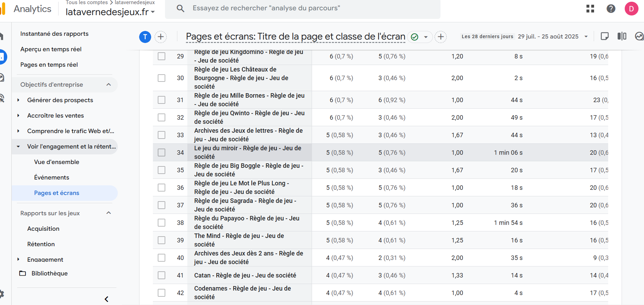
Task: Collapse Voir l'engagement et la rétention
Action: [18, 146]
